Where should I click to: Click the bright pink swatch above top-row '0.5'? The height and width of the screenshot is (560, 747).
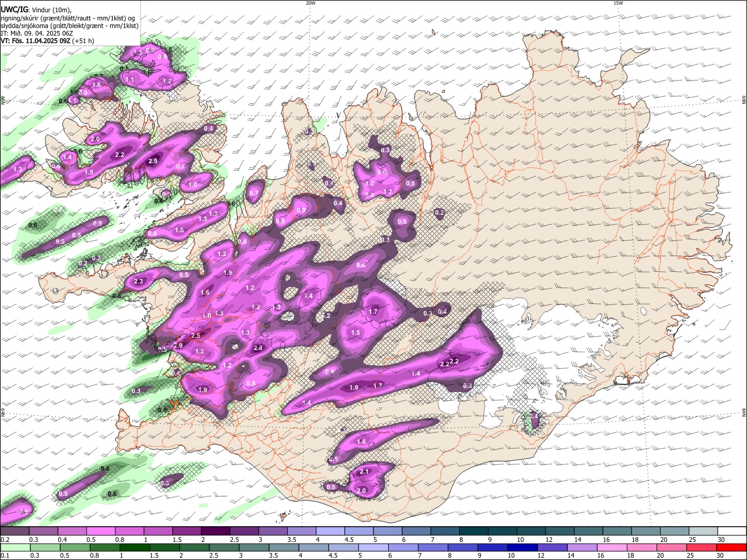[x=100, y=531]
